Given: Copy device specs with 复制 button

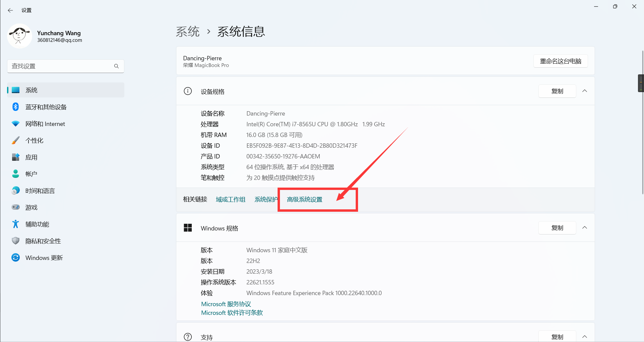Looking at the screenshot, I should coord(557,91).
